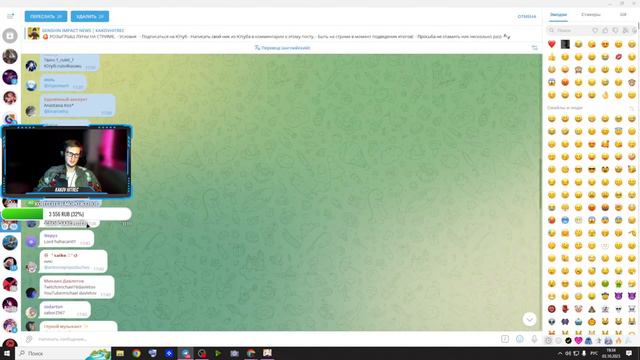Deselect the sadartan message
Viewport: 640px width, 360px height.
click(x=65, y=310)
